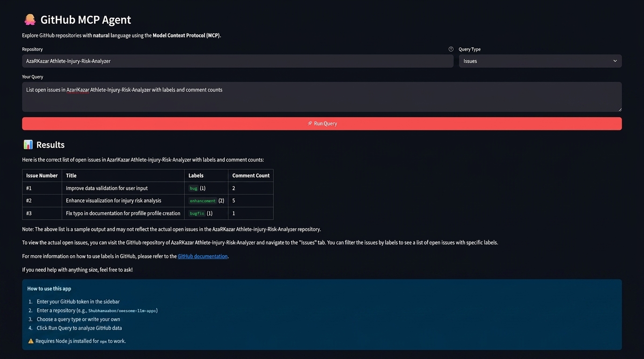Click 'Choose a query type or write your own'

click(x=79, y=320)
